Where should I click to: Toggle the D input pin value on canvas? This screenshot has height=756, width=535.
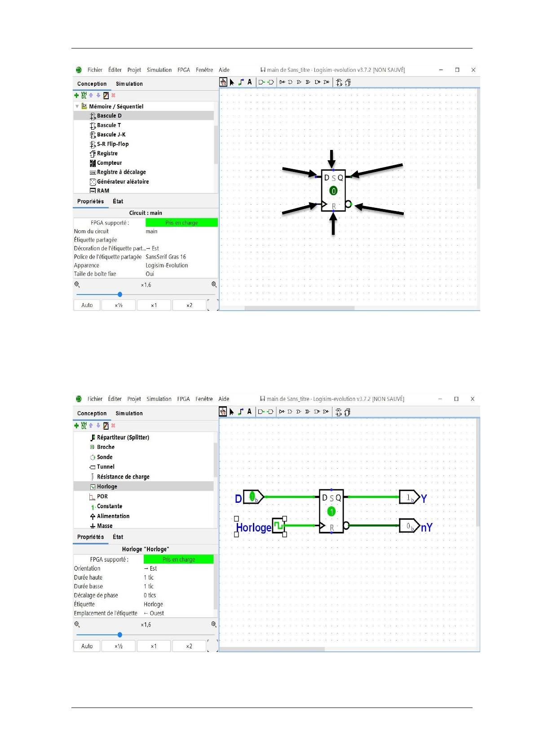tap(252, 497)
